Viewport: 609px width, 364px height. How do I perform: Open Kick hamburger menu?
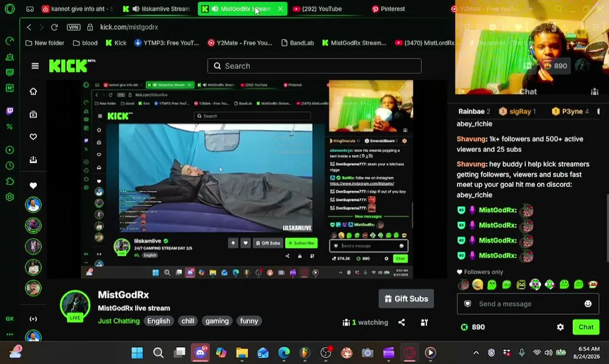pyautogui.click(x=35, y=66)
